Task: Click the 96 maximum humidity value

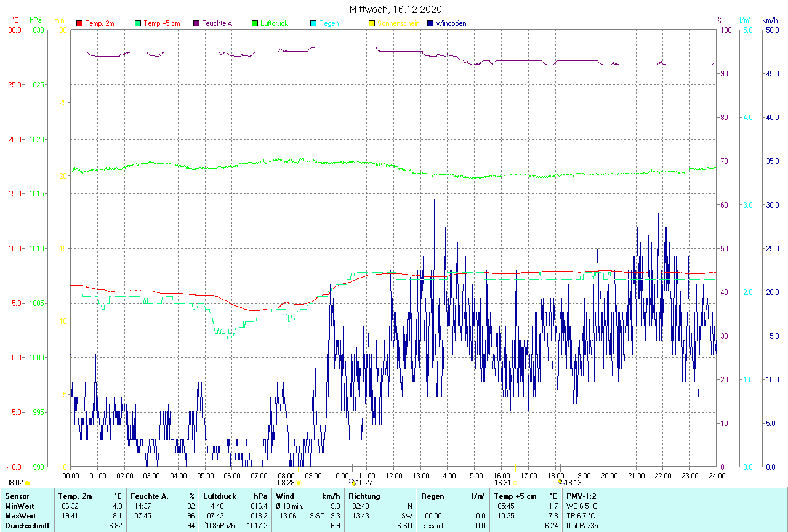Action: (x=191, y=516)
